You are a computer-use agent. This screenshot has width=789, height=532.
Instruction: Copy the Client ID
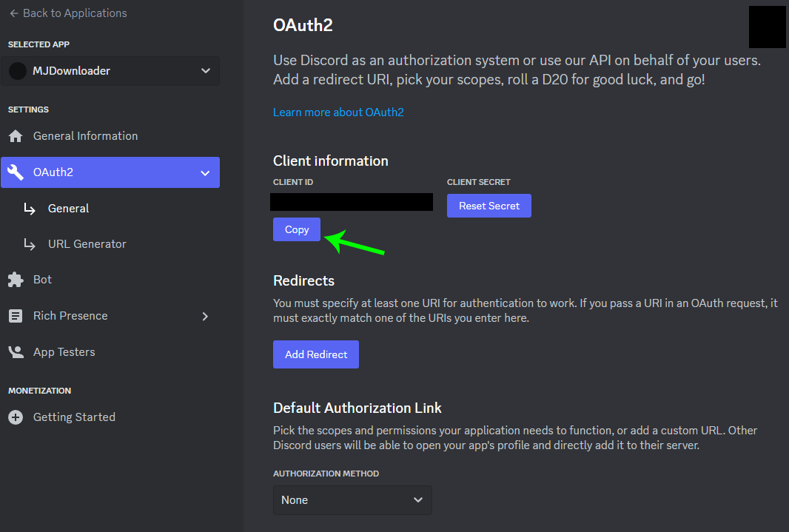tap(297, 229)
